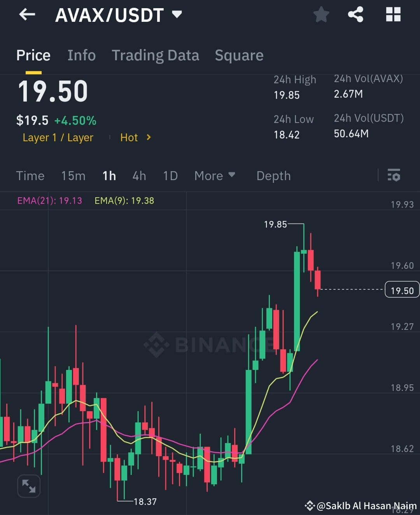Viewport: 420px width, 515px height.
Task: Select the Depth chart view
Action: click(273, 176)
